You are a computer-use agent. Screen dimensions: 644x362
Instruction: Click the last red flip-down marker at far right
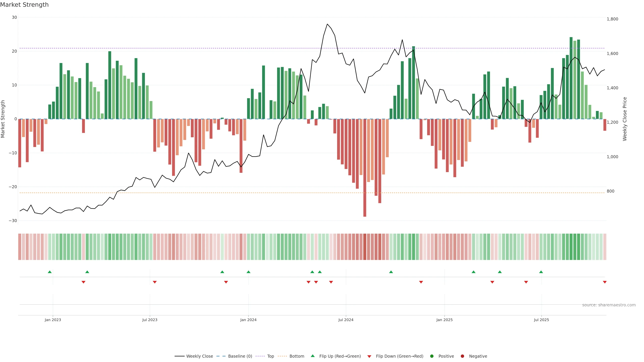coord(604,282)
